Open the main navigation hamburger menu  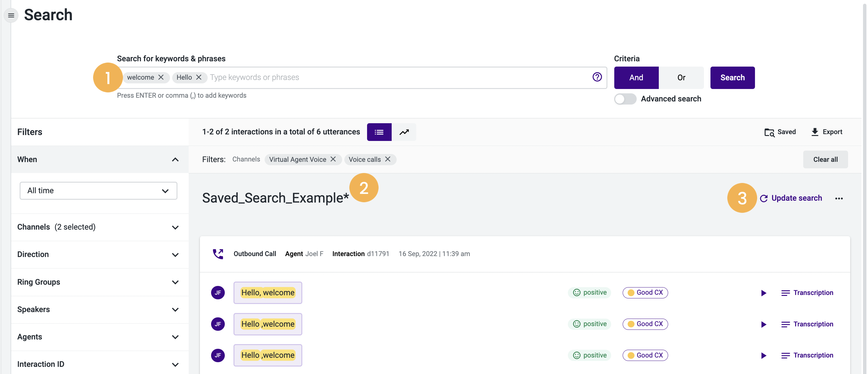pyautogui.click(x=11, y=15)
